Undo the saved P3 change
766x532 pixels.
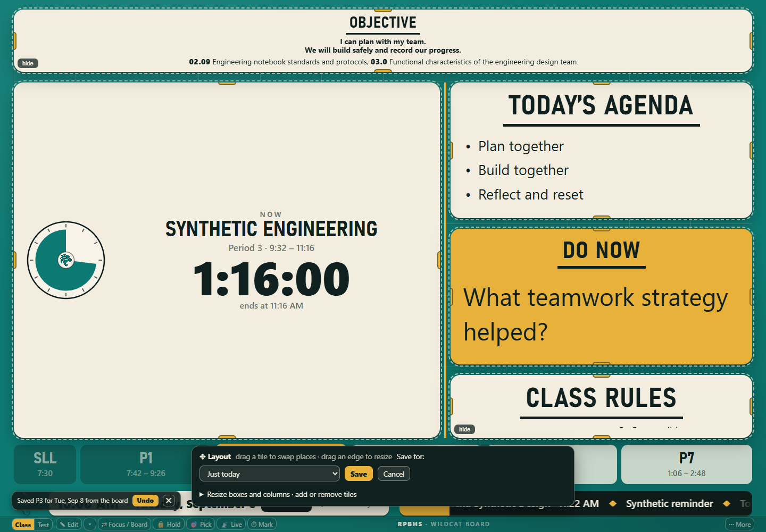(x=145, y=501)
